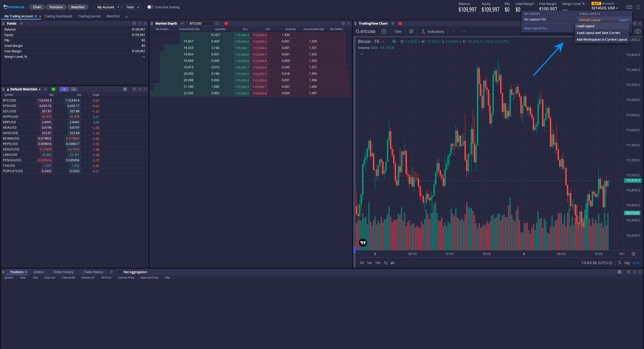644x349 pixels.
Task: Click red color swatch in TradingView Chart header
Action: coord(400,24)
